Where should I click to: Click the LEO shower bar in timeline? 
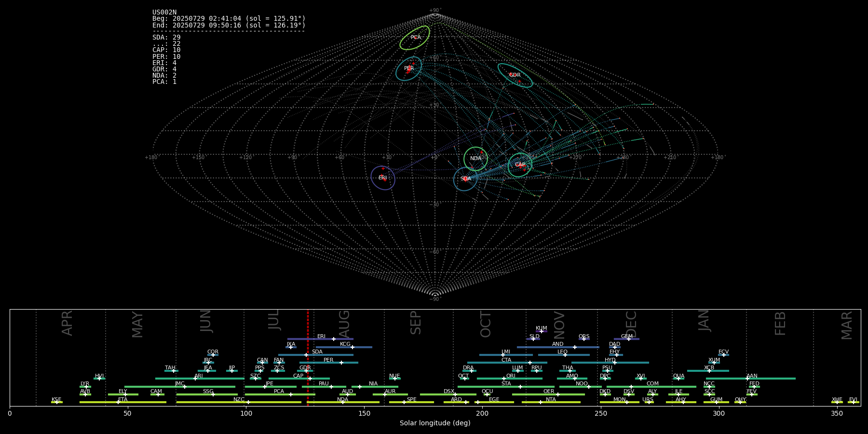[564, 355]
